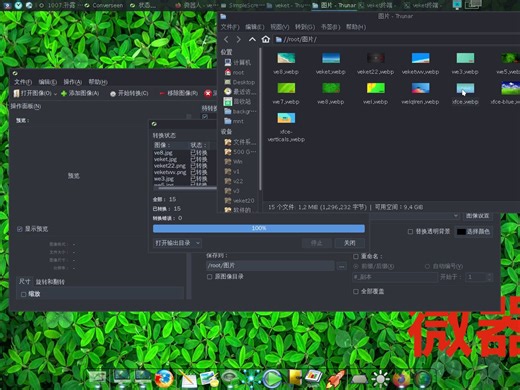This screenshot has height=390, width=520.
Task: Open 回收站 trash in Thunar sidebar
Action: click(237, 101)
